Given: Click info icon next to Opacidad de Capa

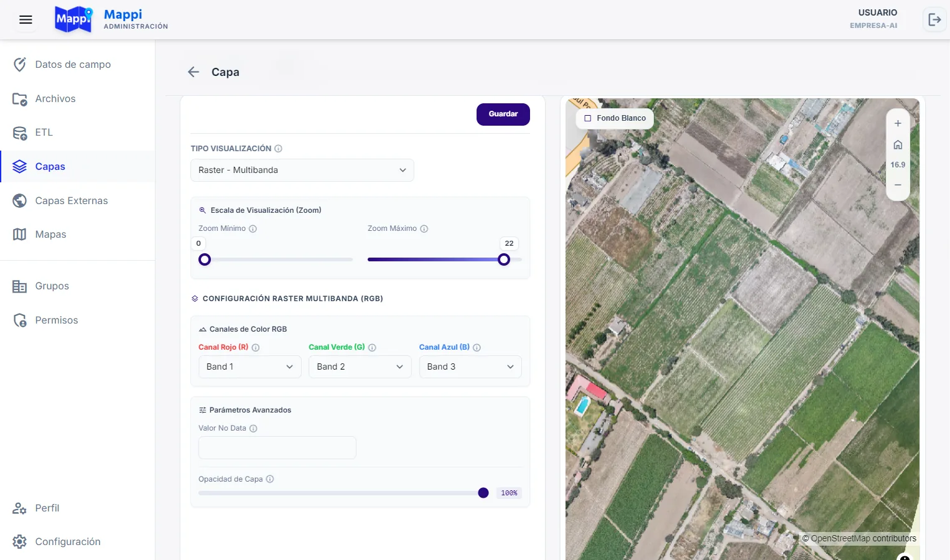Looking at the screenshot, I should click(270, 479).
